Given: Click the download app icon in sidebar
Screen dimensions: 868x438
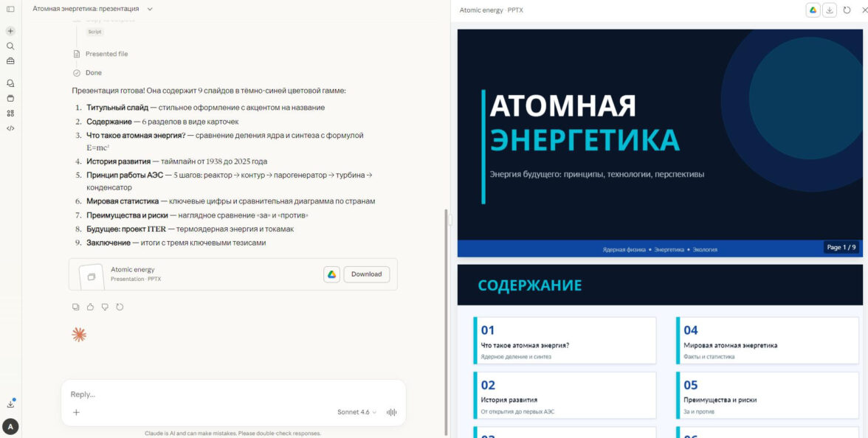Looking at the screenshot, I should 10,404.
